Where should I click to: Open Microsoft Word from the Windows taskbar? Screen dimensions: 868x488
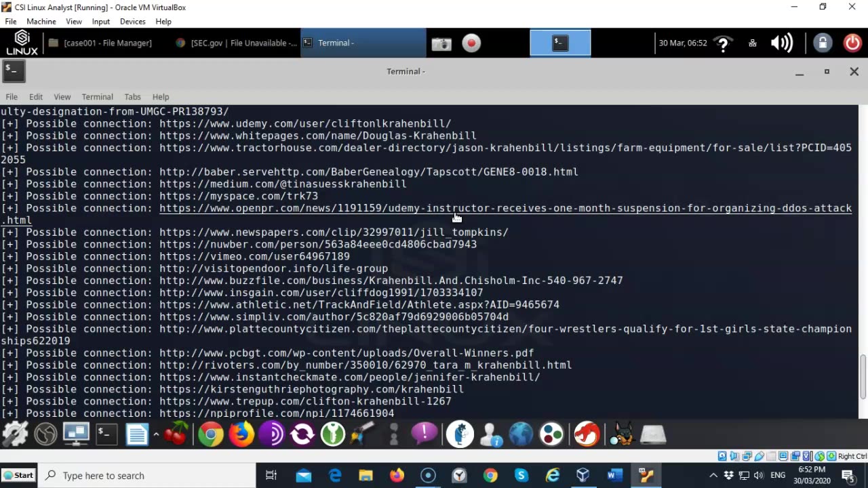(x=614, y=475)
